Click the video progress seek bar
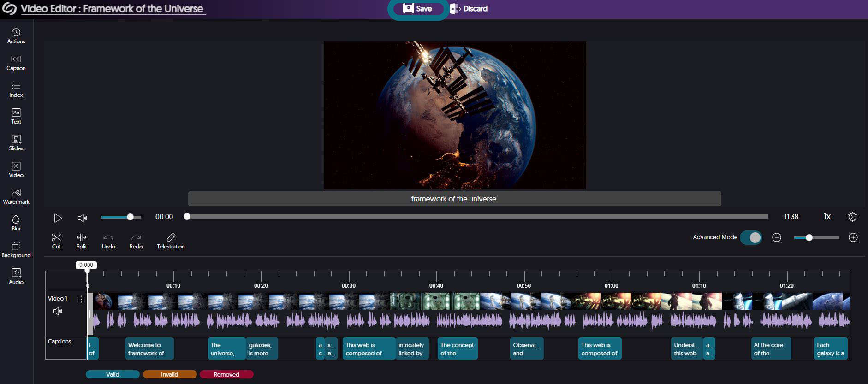 click(x=477, y=216)
